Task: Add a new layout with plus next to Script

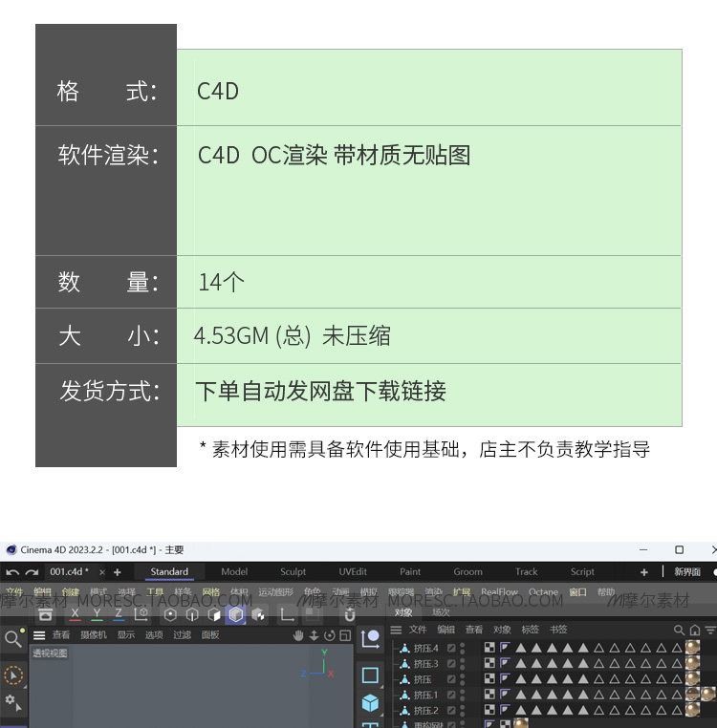Action: [644, 572]
